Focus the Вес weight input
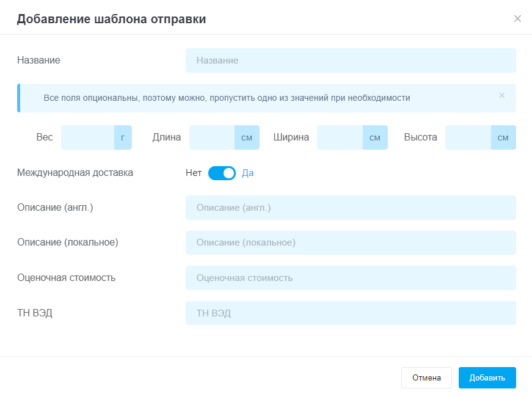The image size is (532, 397). (87, 137)
